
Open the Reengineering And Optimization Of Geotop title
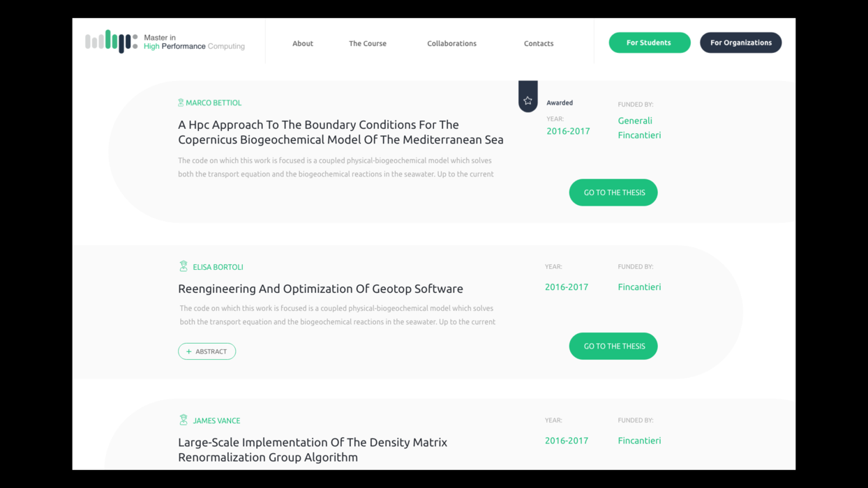pyautogui.click(x=320, y=289)
